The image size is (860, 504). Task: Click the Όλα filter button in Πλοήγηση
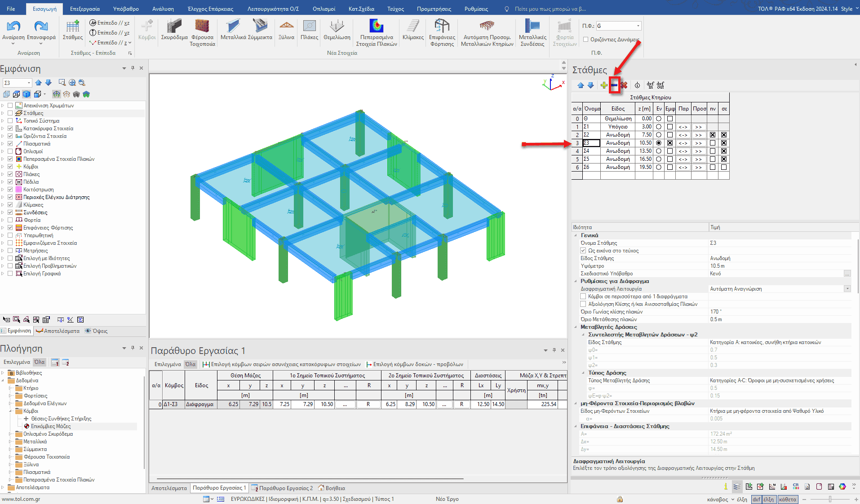point(40,362)
